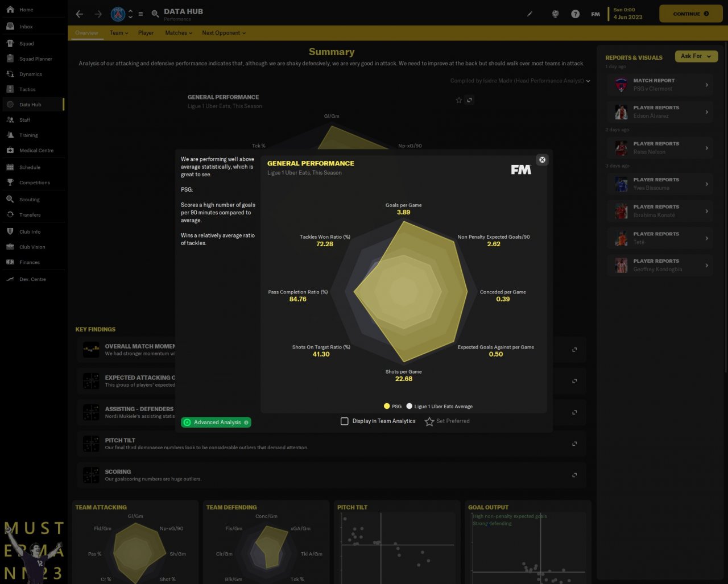Open the Team Defending radar chart
The width and height of the screenshot is (728, 584).
coord(266,542)
